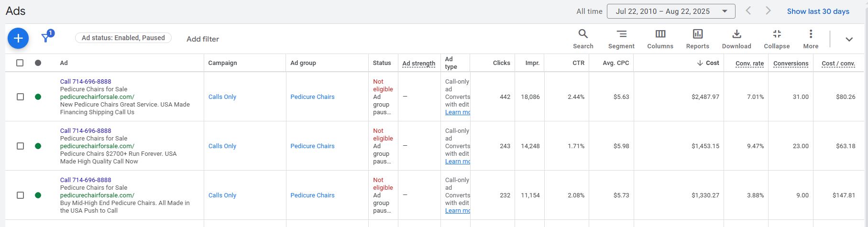The width and height of the screenshot is (868, 227).
Task: Click the $5.73 avg. CPC value
Action: pos(621,195)
